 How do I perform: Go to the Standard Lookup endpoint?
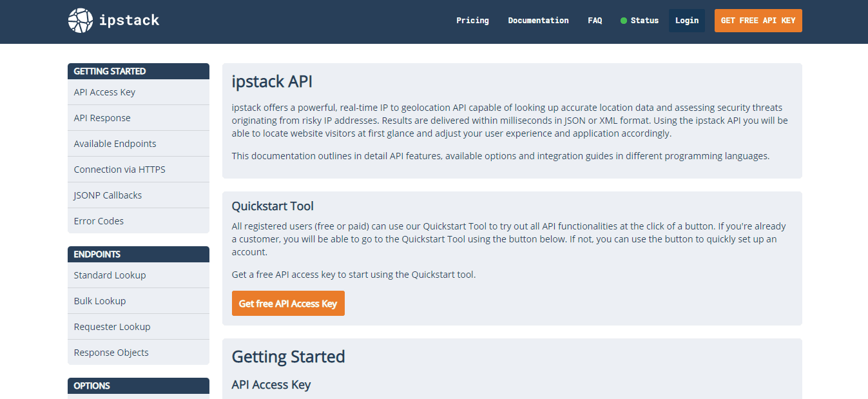click(139, 275)
